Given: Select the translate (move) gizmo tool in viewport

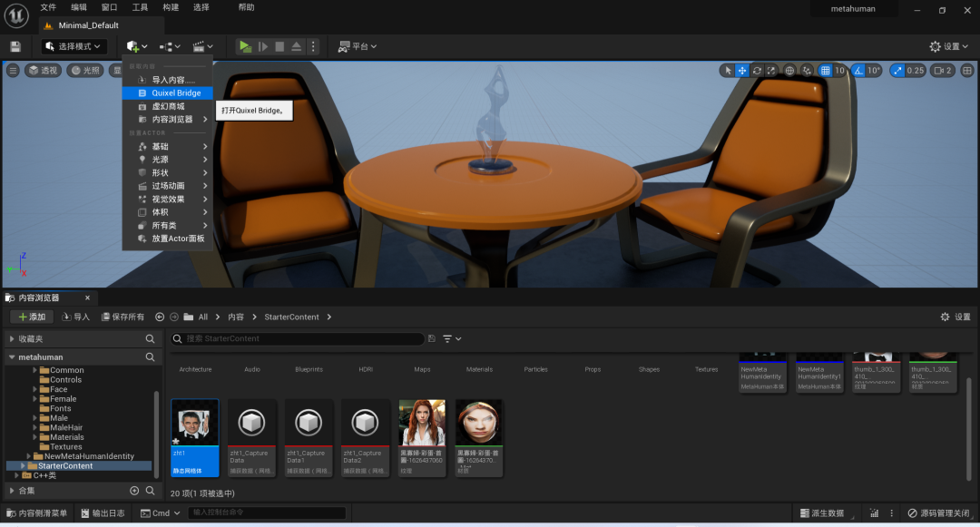Looking at the screenshot, I should 742,71.
